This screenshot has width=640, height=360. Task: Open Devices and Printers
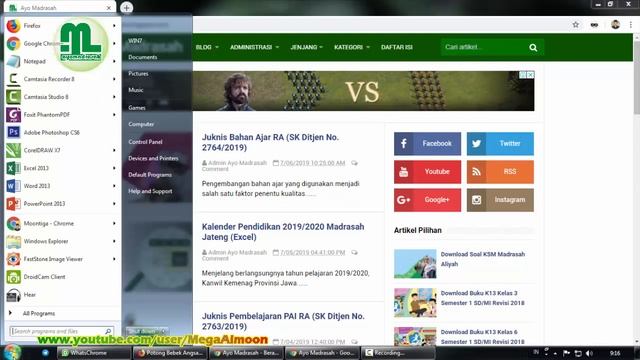153,158
